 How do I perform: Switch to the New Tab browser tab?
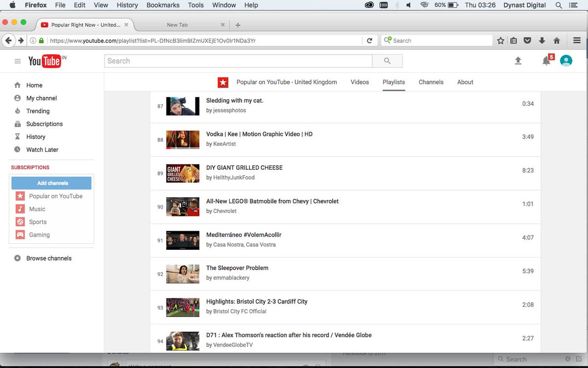click(x=177, y=25)
